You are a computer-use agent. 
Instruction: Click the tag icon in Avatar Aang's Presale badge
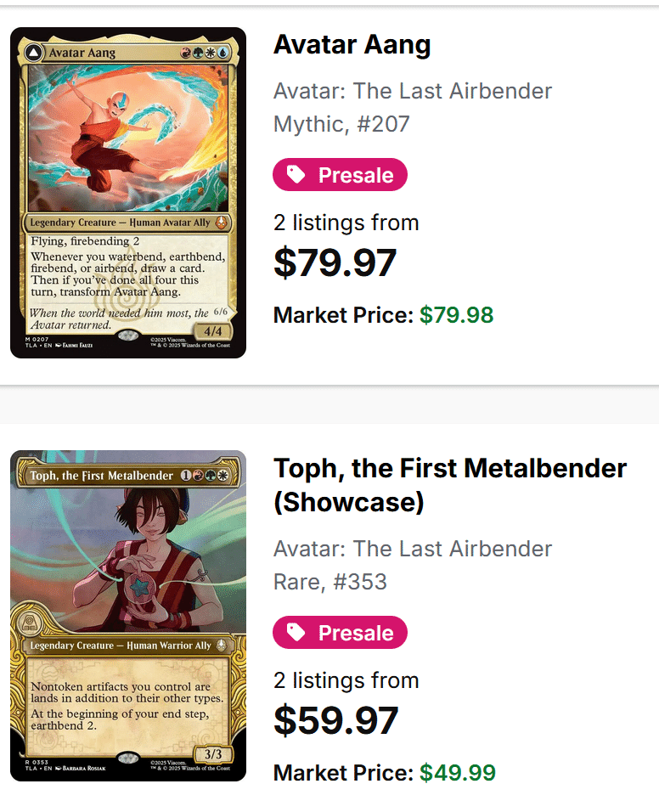[x=296, y=175]
